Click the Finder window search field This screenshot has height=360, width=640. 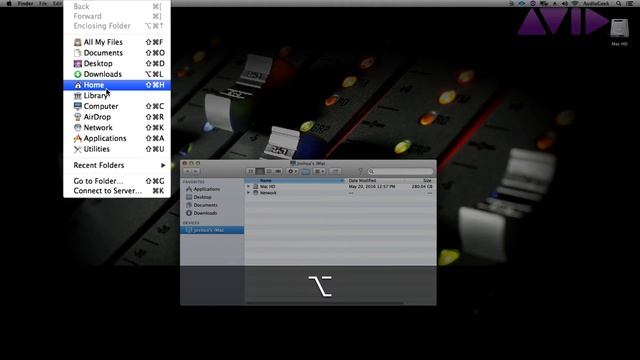pos(400,171)
